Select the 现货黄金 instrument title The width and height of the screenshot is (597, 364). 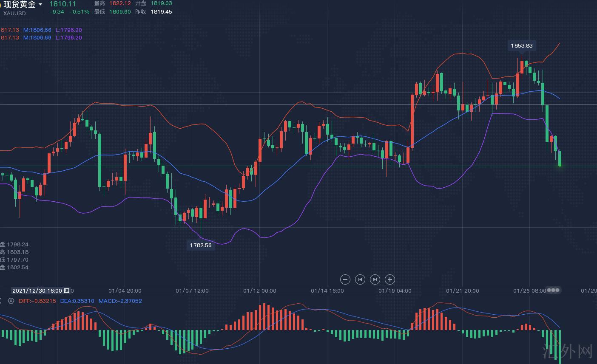(20, 5)
